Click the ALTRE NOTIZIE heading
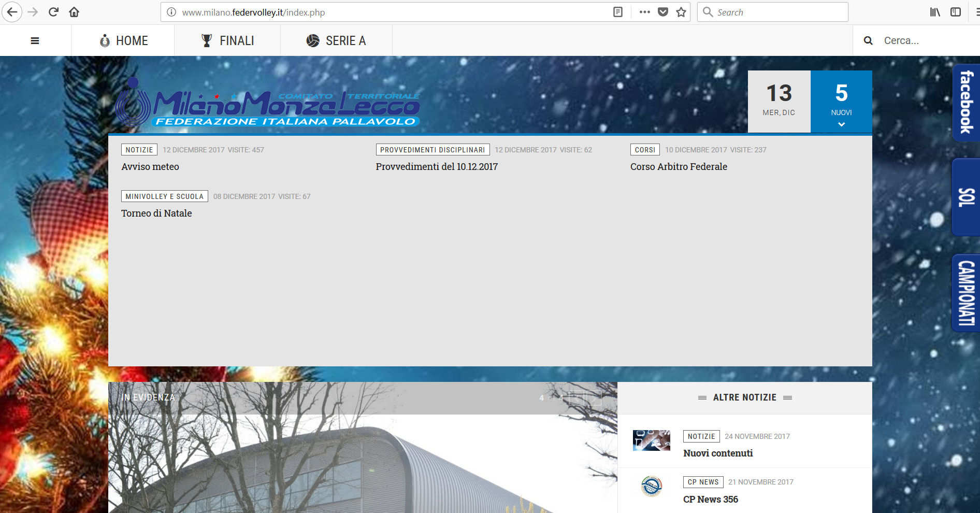 tap(744, 397)
